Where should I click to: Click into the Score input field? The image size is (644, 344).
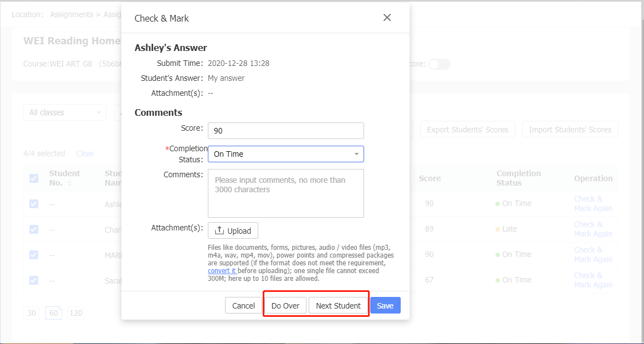pos(285,131)
